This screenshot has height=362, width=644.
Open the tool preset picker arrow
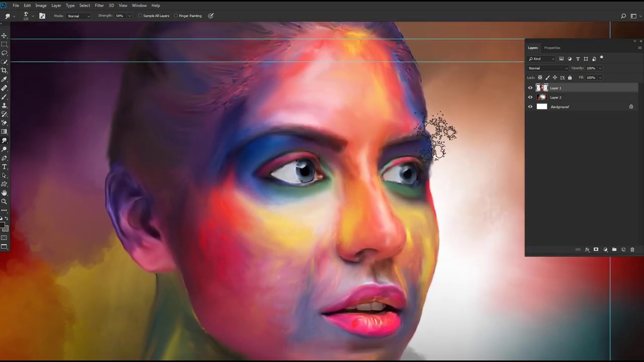(x=14, y=16)
